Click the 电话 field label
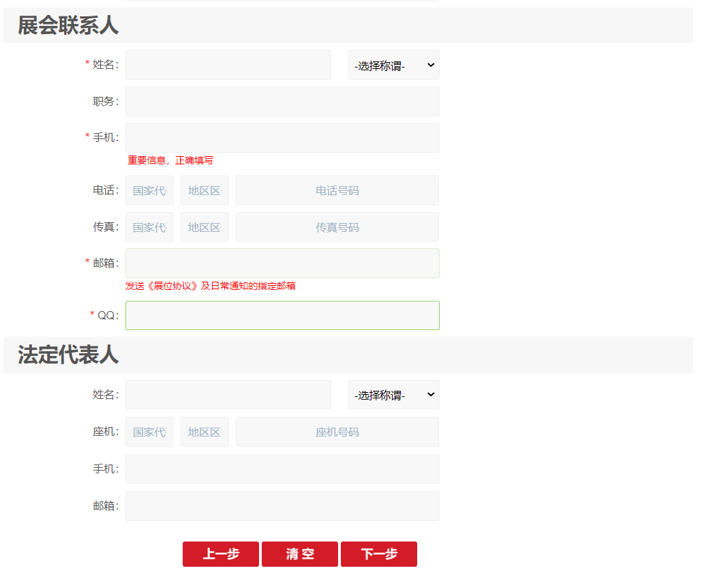 point(106,190)
